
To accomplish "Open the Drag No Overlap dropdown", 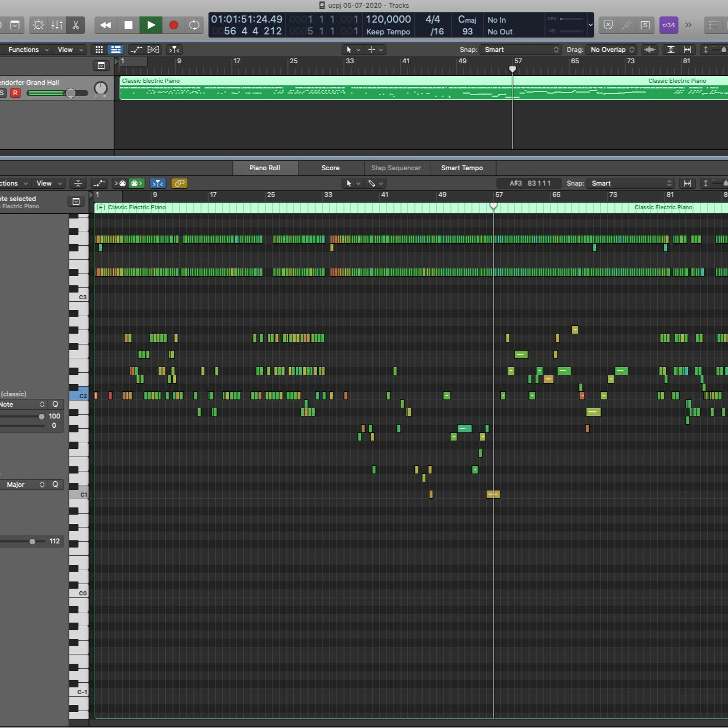I will coord(612,50).
